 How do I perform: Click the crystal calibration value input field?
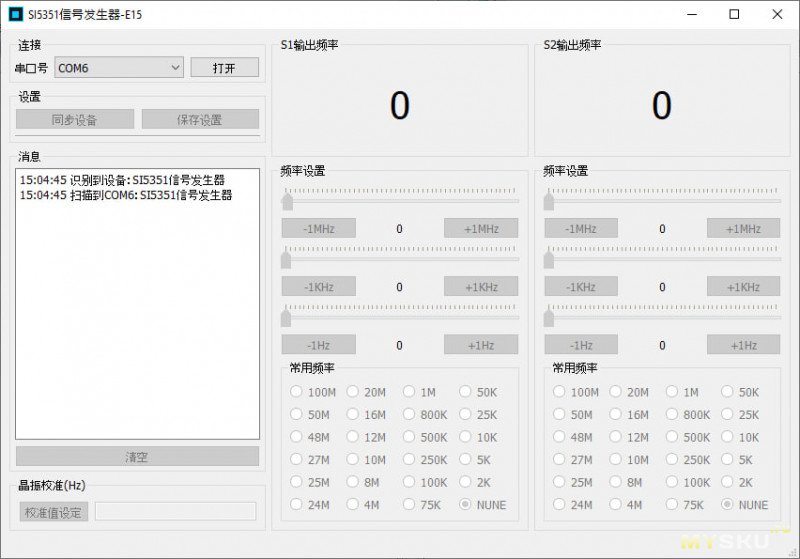[175, 511]
